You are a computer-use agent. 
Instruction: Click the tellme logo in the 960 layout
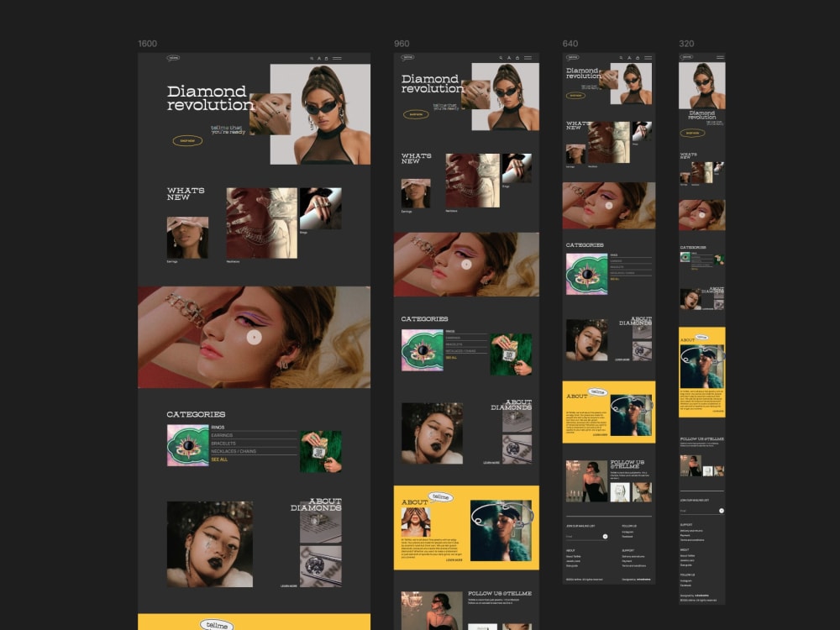tap(408, 57)
